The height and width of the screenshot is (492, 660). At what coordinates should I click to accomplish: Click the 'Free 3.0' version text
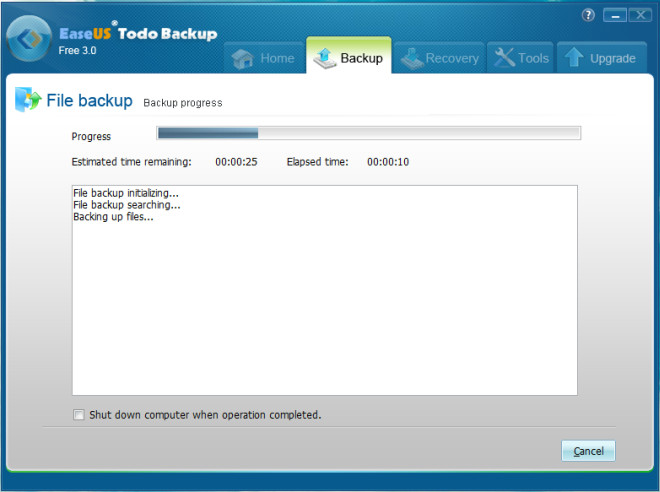(x=77, y=51)
